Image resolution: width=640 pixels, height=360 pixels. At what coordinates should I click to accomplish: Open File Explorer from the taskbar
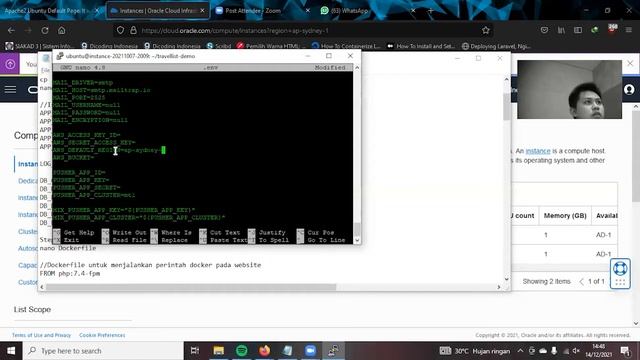pos(219,351)
